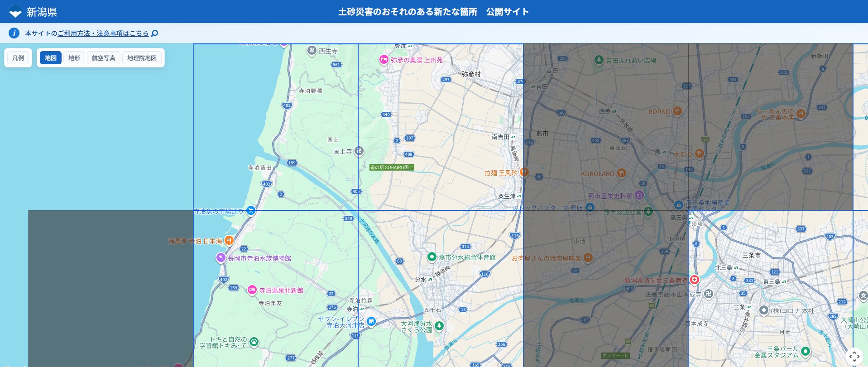Open the 凡例 legend button

tap(18, 58)
